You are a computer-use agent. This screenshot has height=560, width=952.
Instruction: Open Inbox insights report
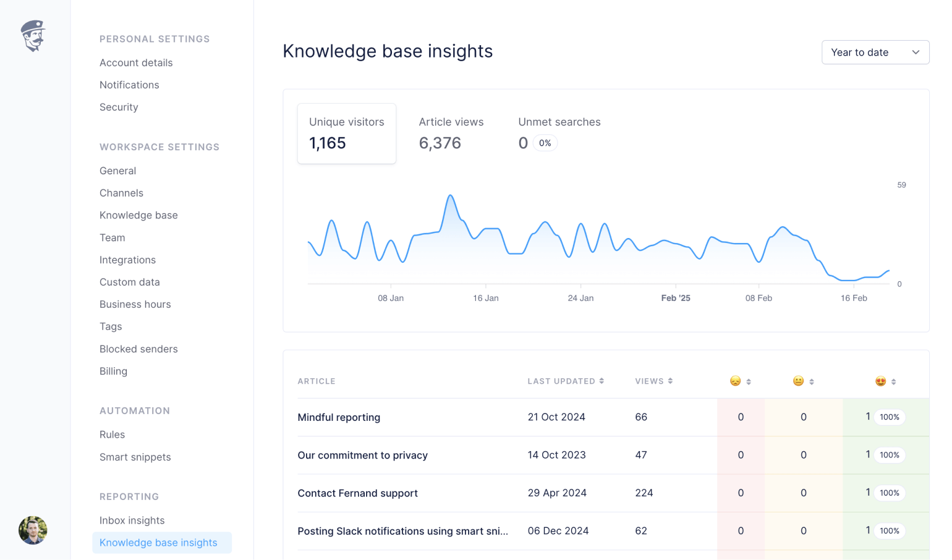coord(132,520)
